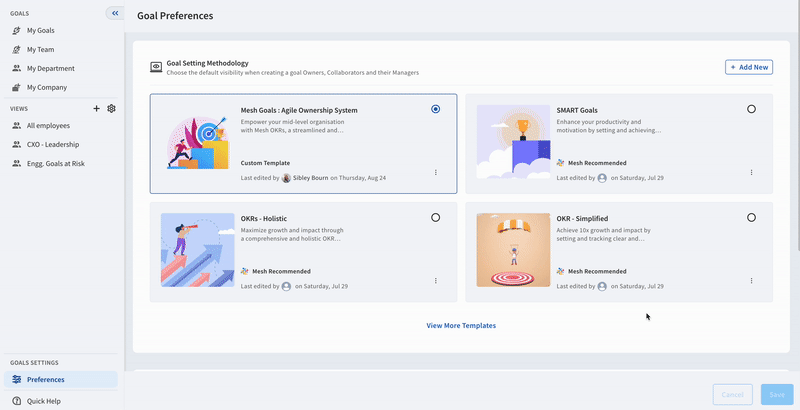Click the OKR - Simplified thumbnail image

[x=512, y=250]
